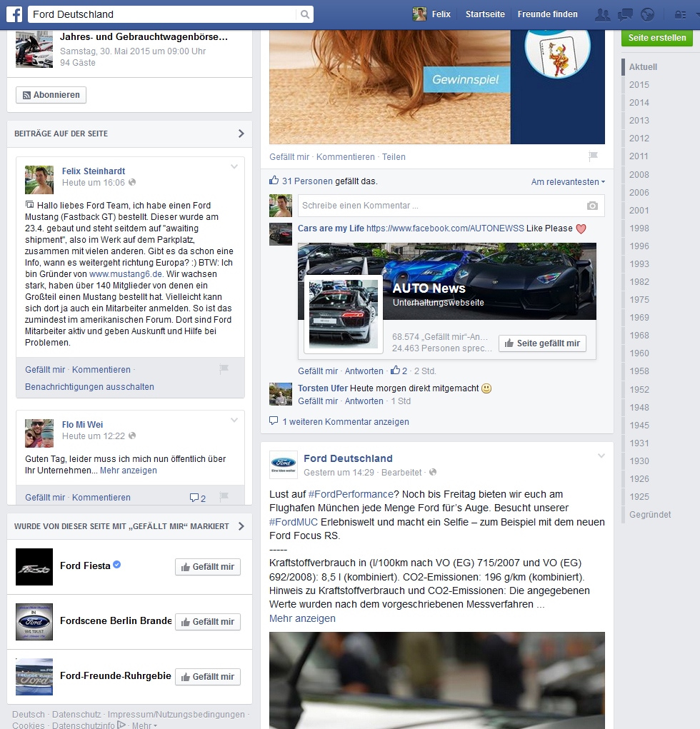The height and width of the screenshot is (729, 700).
Task: Open the www.mustang6.de link
Action: [126, 274]
